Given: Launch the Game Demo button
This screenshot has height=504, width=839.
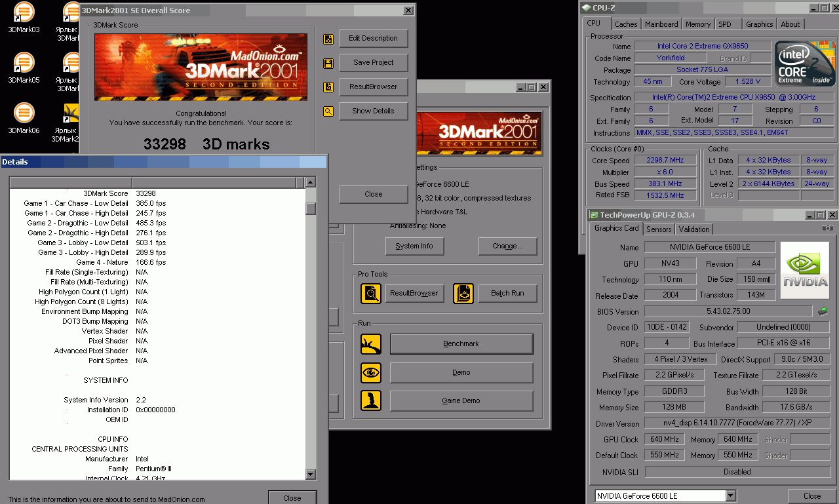Looking at the screenshot, I should tap(461, 400).
